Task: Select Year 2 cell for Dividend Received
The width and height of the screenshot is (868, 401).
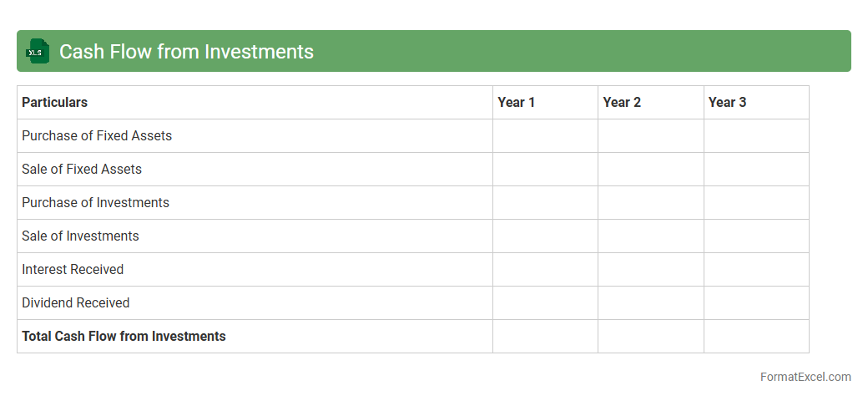Action: click(650, 302)
